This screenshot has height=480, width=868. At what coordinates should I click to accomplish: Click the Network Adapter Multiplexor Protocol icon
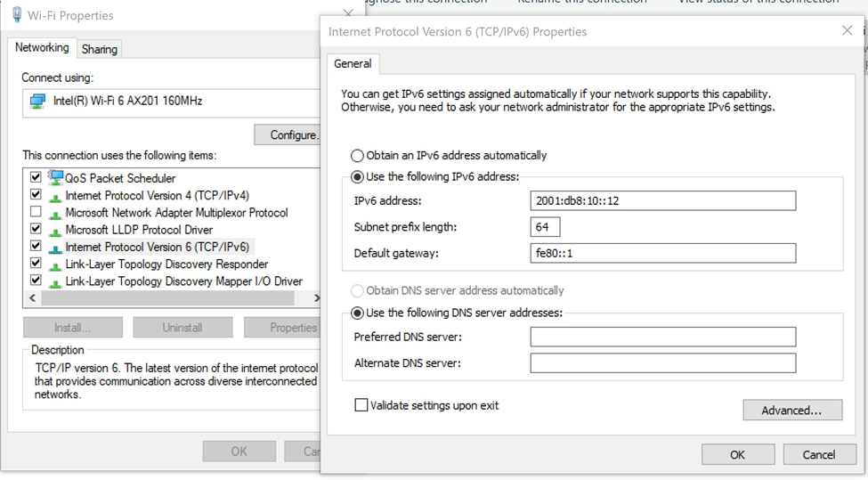click(55, 215)
